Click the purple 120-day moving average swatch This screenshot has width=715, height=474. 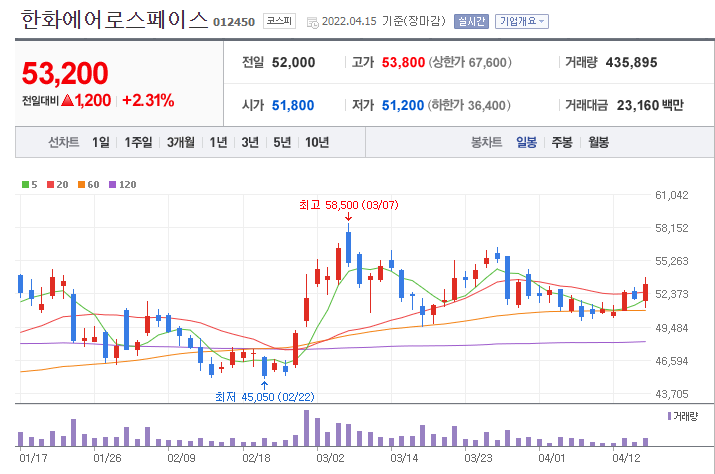[x=113, y=184]
